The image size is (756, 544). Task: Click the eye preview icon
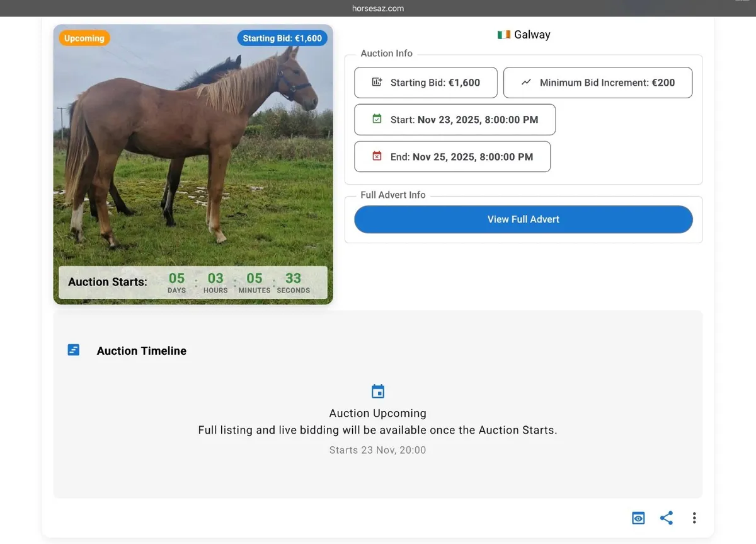pyautogui.click(x=638, y=518)
